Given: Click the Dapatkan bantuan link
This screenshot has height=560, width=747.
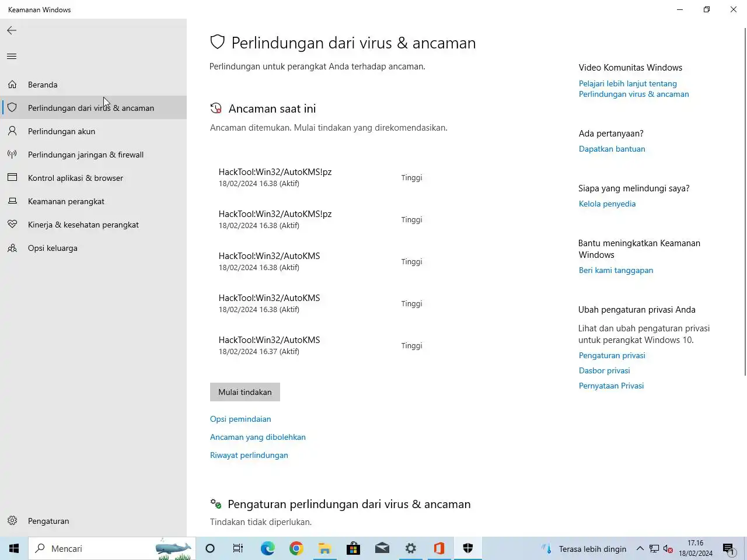Looking at the screenshot, I should 612,149.
